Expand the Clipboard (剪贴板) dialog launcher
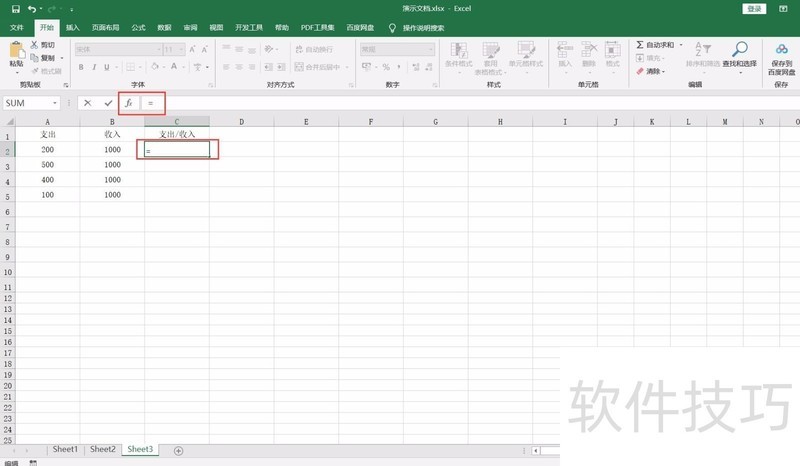 [65, 85]
